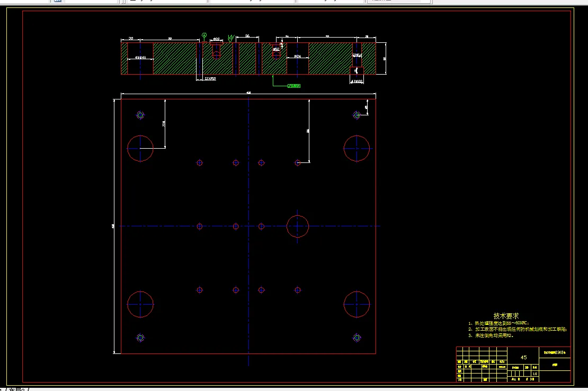Click the overall height dimension left of plate
Image resolution: width=588 pixels, height=391 pixels.
(x=113, y=226)
